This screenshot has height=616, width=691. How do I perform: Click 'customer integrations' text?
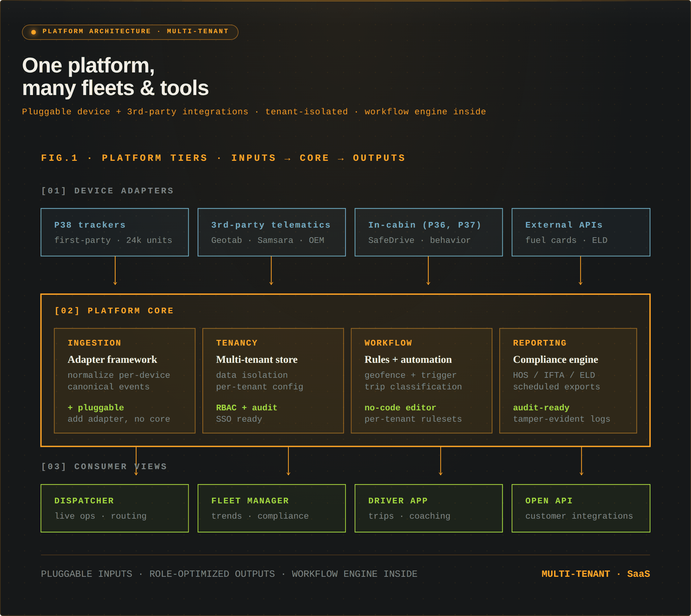pos(579,516)
